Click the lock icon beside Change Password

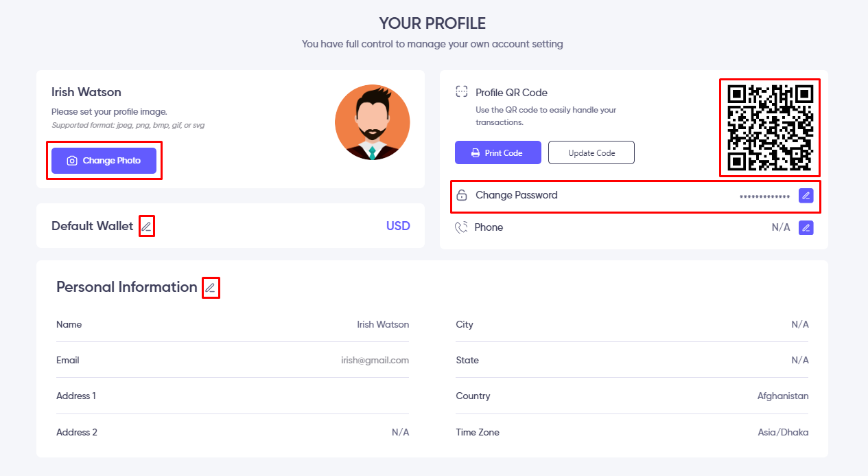click(x=462, y=195)
